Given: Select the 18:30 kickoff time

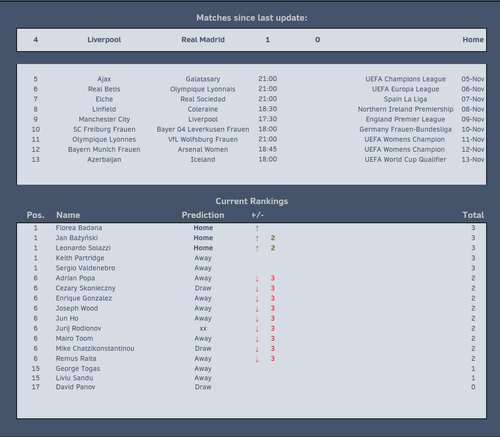Looking at the screenshot, I should 267,109.
